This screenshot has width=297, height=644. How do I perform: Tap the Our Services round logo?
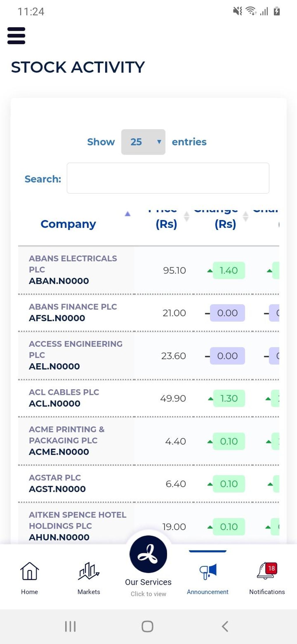[148, 554]
